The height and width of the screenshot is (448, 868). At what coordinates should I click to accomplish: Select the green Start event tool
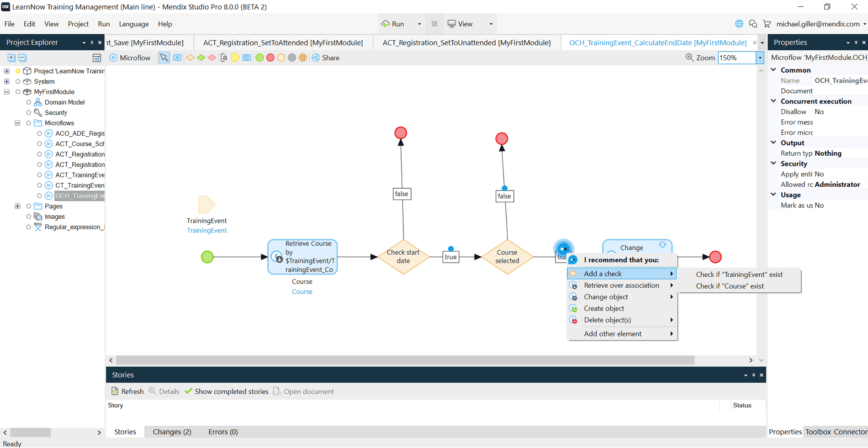click(x=259, y=58)
